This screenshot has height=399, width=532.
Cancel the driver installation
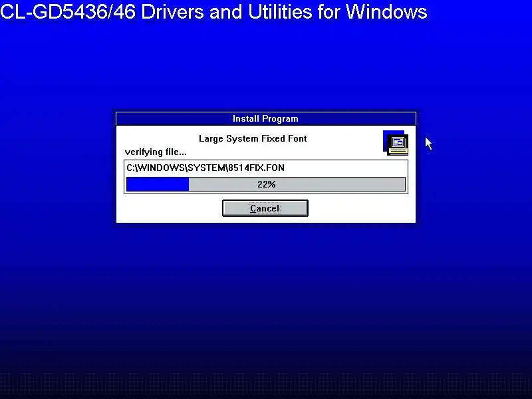[265, 208]
